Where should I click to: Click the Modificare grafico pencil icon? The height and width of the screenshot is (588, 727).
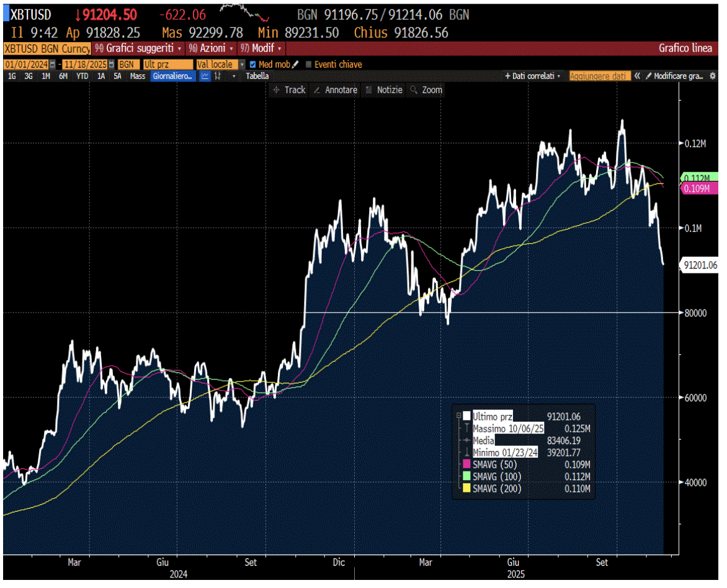coord(648,76)
